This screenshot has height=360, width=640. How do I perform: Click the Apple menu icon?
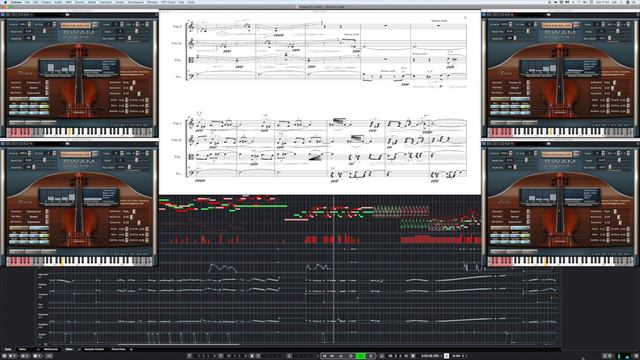pyautogui.click(x=6, y=2)
